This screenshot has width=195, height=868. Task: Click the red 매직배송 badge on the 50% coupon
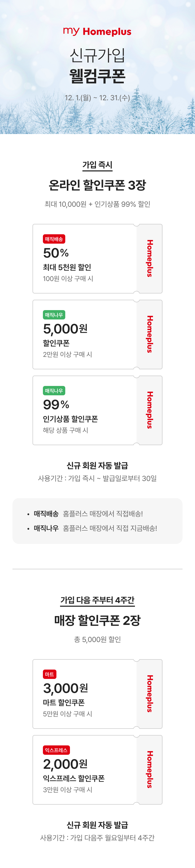click(x=54, y=239)
